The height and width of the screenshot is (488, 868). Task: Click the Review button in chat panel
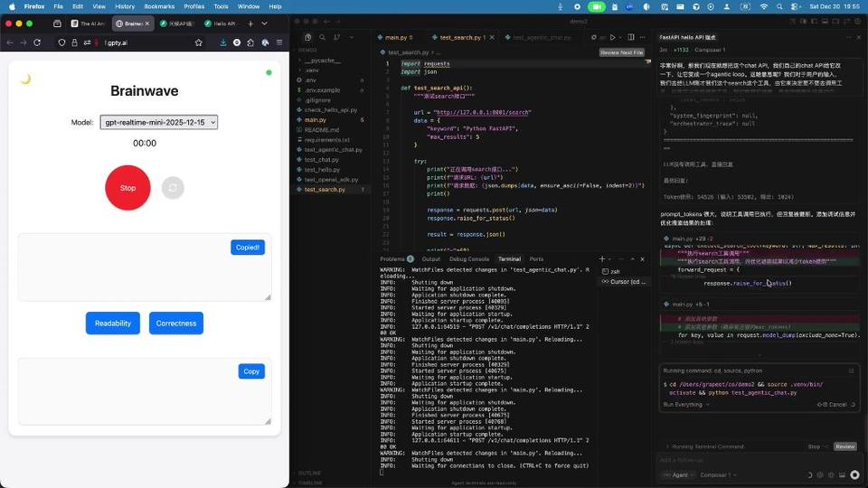click(844, 446)
